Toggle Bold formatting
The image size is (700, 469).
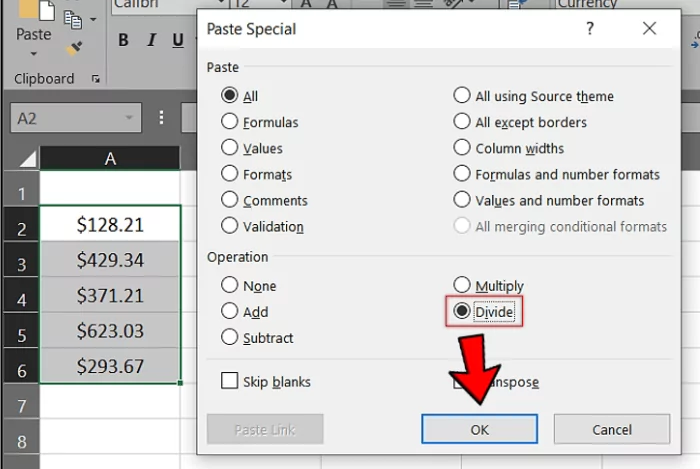click(x=124, y=41)
